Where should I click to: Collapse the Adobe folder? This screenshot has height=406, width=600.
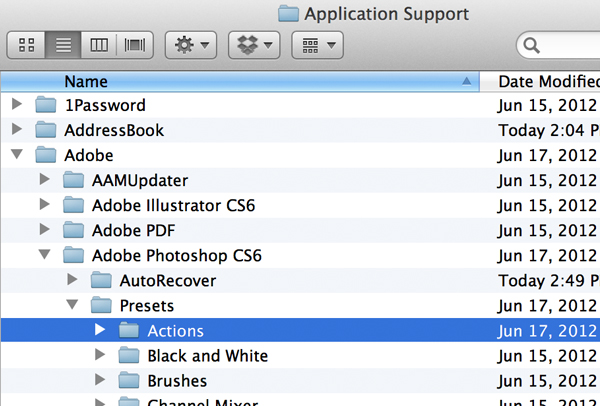coord(17,154)
